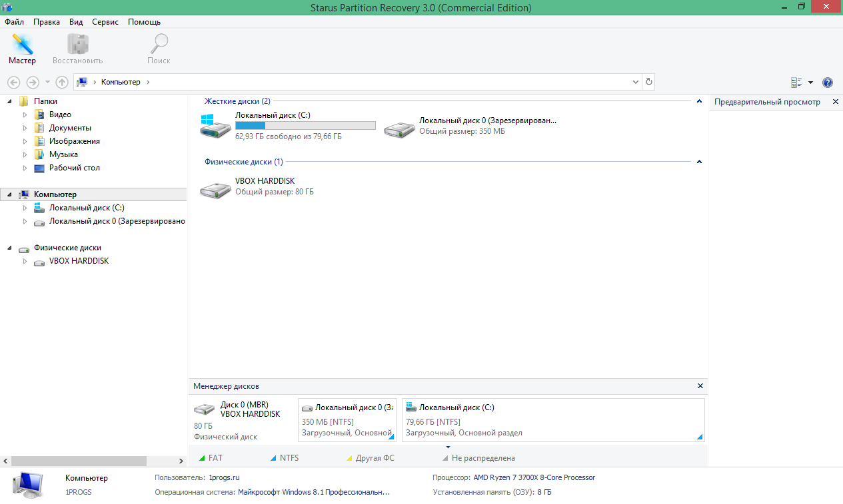
Task: Open the address bar dropdown arrow
Action: [635, 81]
